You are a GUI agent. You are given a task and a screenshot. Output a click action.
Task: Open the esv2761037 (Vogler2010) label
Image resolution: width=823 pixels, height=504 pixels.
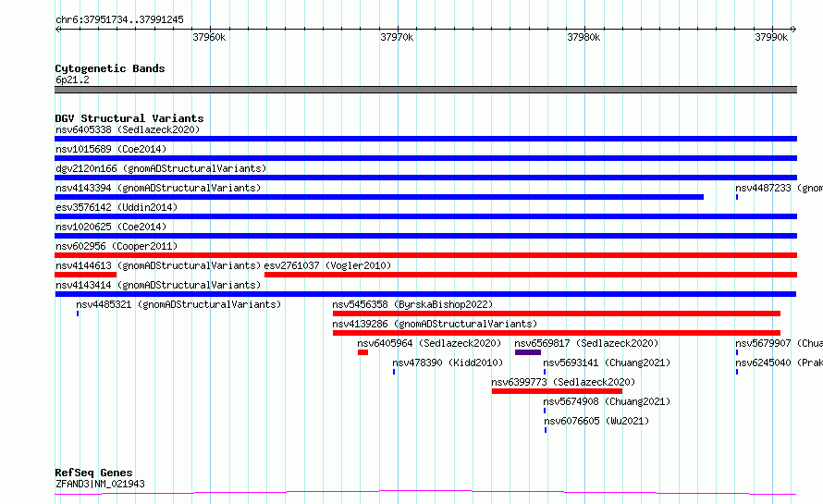327,265
